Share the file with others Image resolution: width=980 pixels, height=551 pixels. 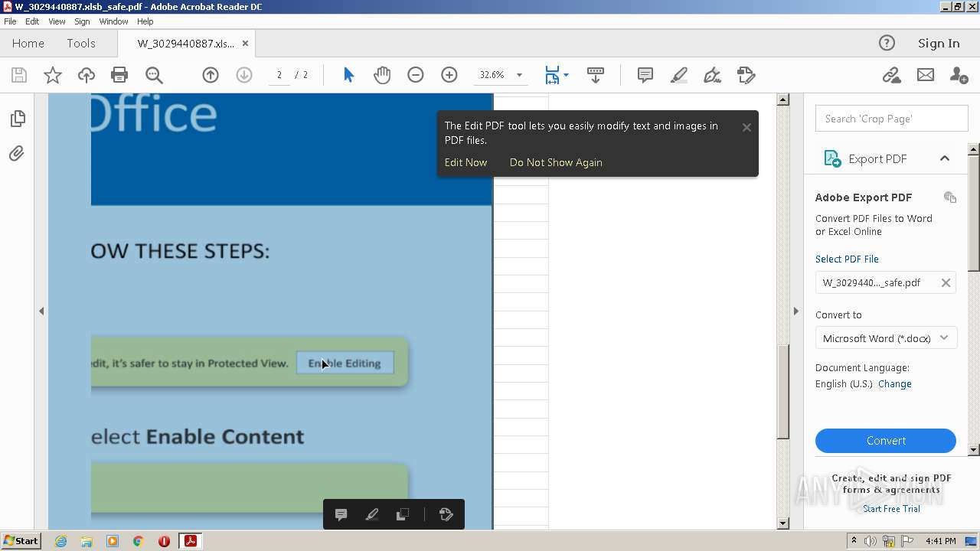tap(959, 75)
